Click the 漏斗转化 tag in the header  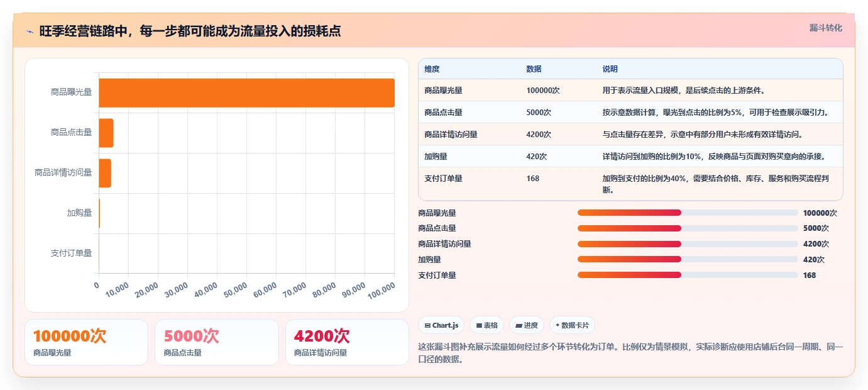(x=825, y=28)
